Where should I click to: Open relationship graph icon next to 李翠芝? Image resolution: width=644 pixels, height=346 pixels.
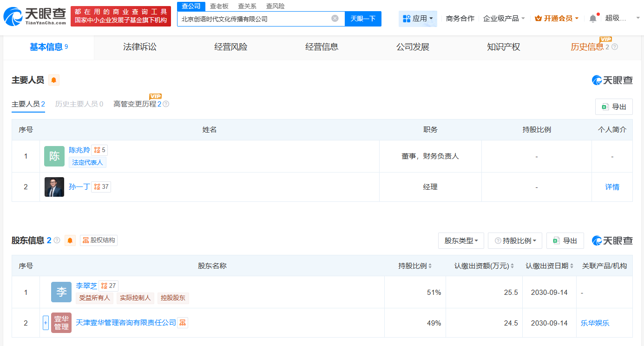pyautogui.click(x=109, y=286)
